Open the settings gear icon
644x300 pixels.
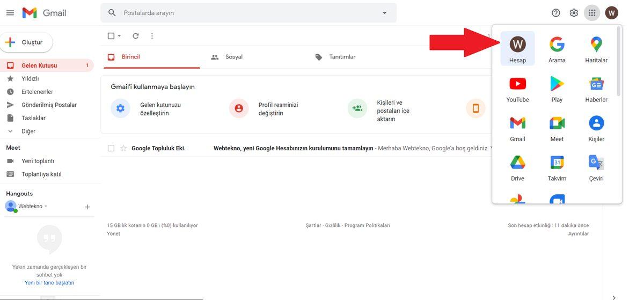coord(574,13)
